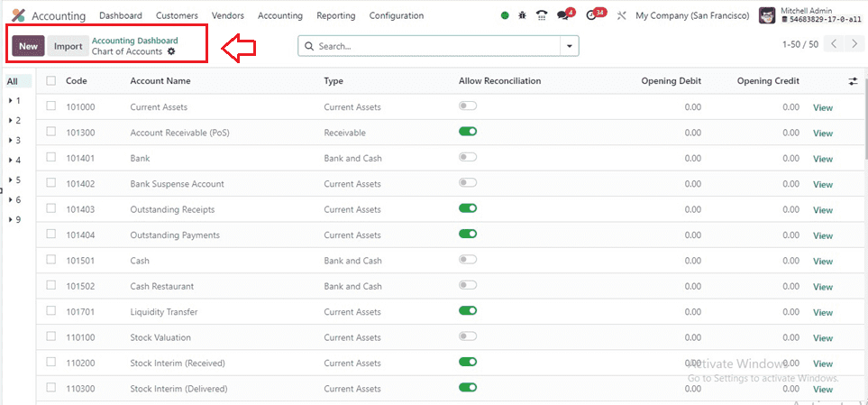Open the activities clock icon
The image size is (868, 405).
pyautogui.click(x=591, y=16)
